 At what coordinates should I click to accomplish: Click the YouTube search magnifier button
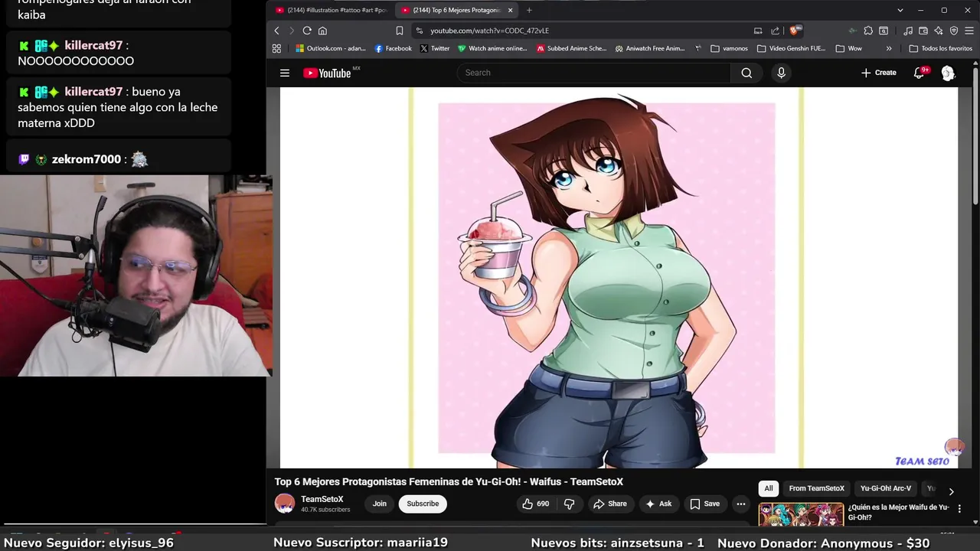[x=746, y=73]
